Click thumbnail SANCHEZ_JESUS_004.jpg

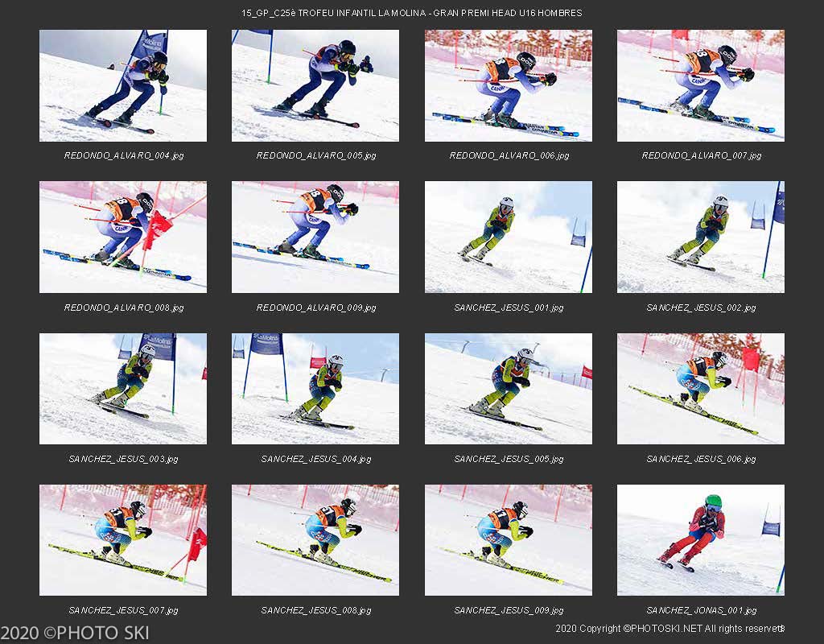tap(315, 389)
